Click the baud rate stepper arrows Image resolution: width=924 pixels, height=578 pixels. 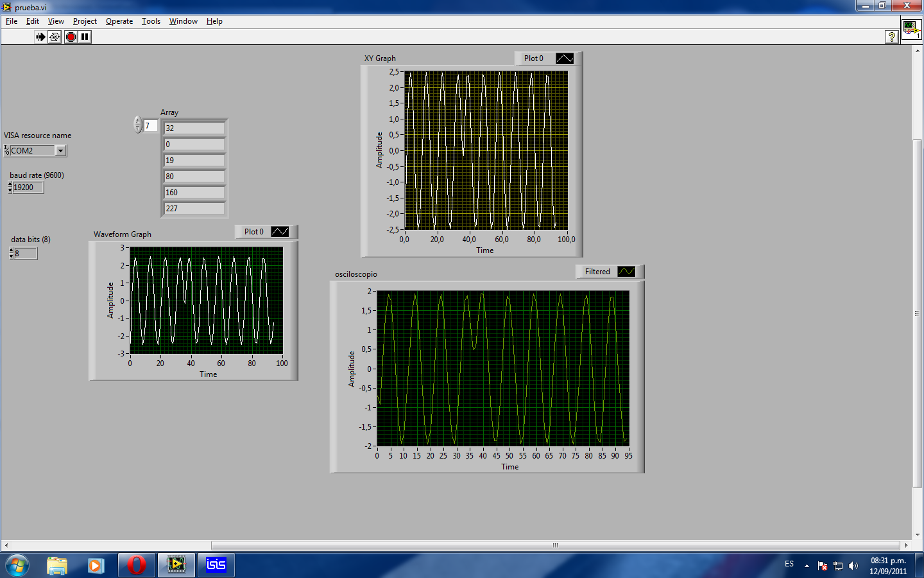click(x=10, y=188)
